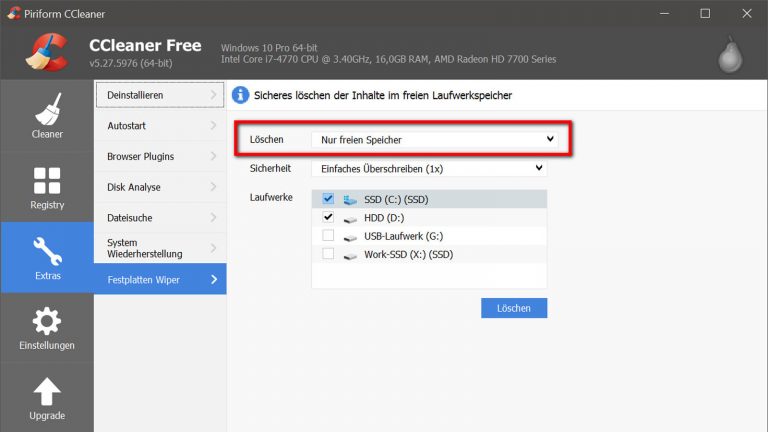Click chevron next to Deinstallieren

214,95
